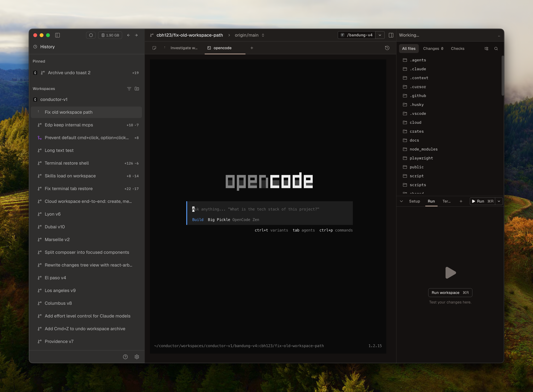533x392 pixels.
Task: Open the help question mark icon
Action: 125,357
